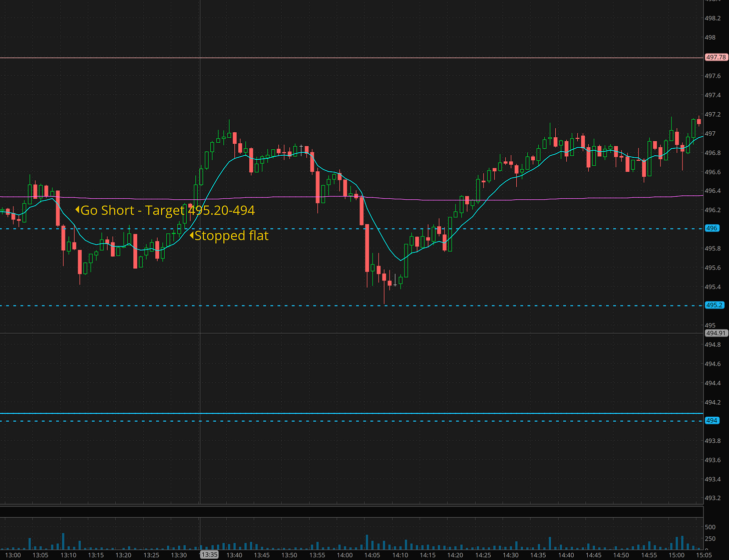This screenshot has height=560, width=729.
Task: Click the 497.6 price axis label
Action: (712, 76)
